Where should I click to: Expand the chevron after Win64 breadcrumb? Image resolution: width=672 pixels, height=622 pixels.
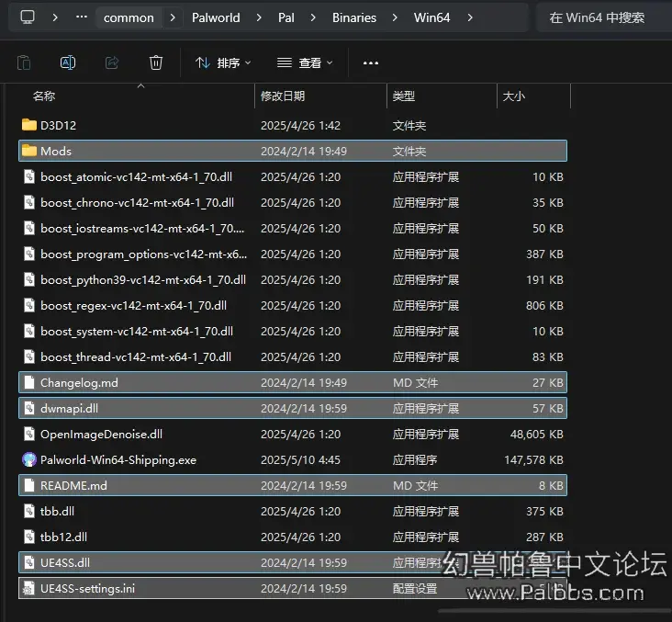[470, 17]
